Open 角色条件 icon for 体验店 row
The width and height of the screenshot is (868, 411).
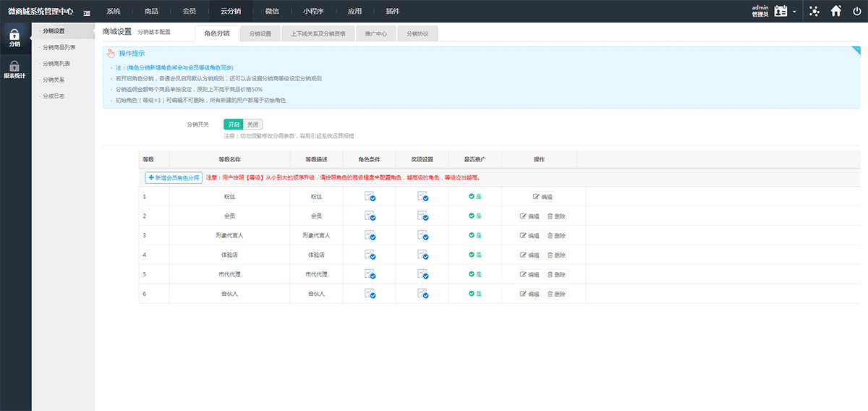click(x=370, y=255)
